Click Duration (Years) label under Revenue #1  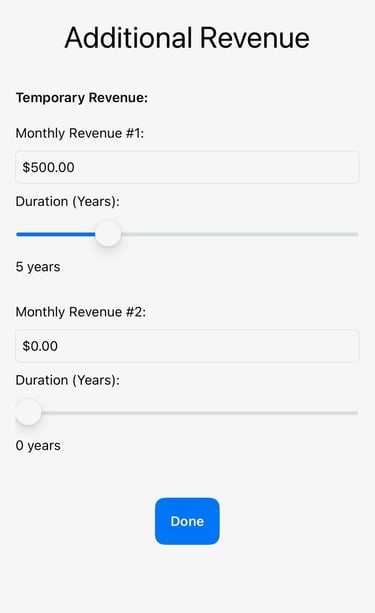[68, 202]
